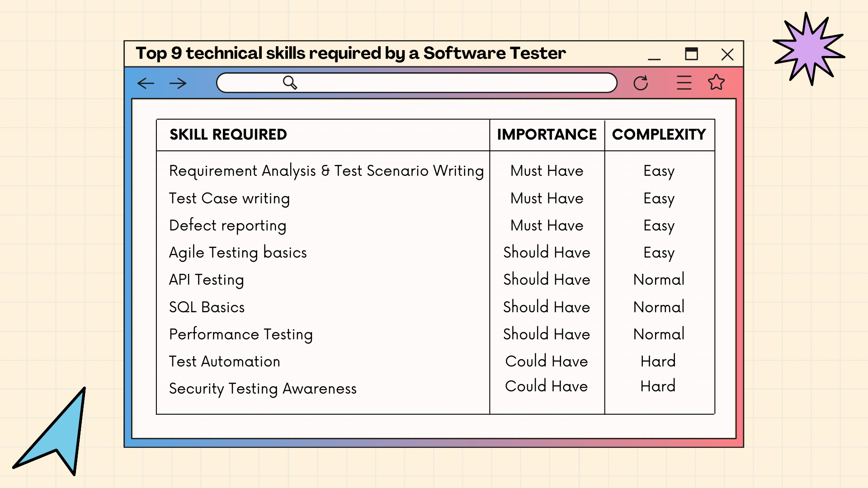Click the IMPORTANCE column header
The width and height of the screenshot is (868, 488).
(547, 134)
